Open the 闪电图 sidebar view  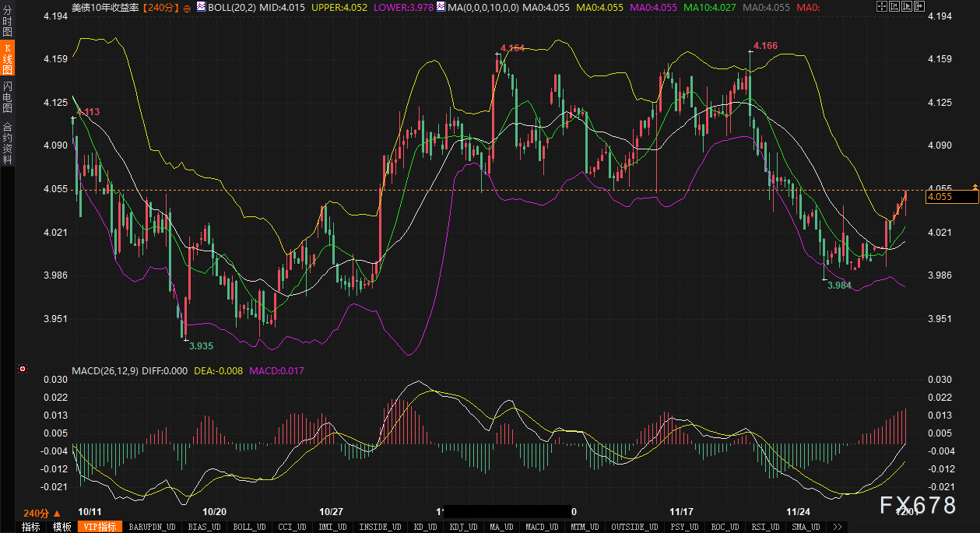tap(7, 96)
